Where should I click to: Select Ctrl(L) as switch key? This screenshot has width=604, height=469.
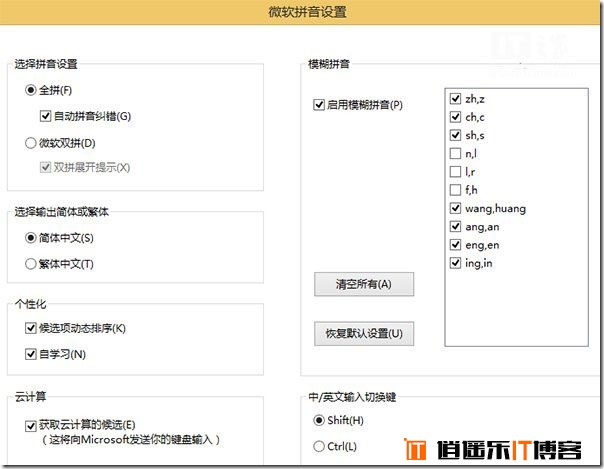click(319, 446)
